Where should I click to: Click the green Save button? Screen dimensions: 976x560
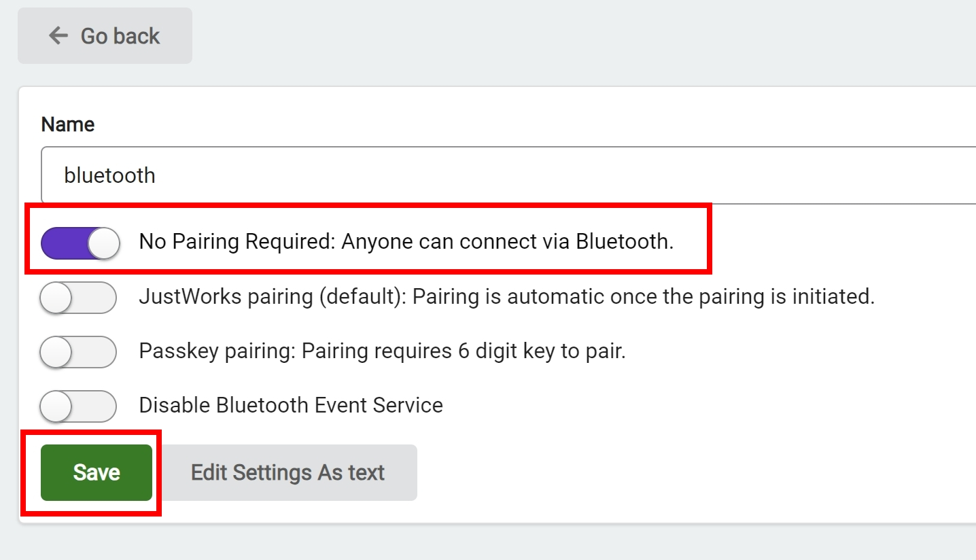tap(97, 472)
